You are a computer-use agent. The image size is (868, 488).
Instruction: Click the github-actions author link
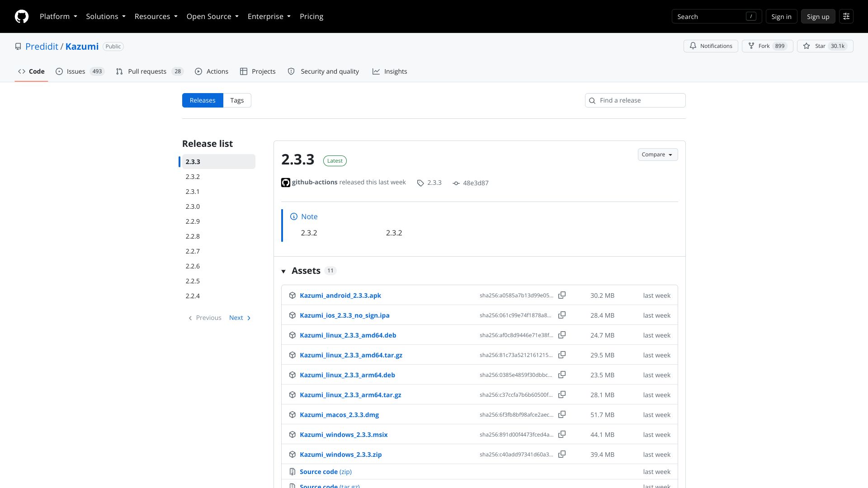pos(315,182)
